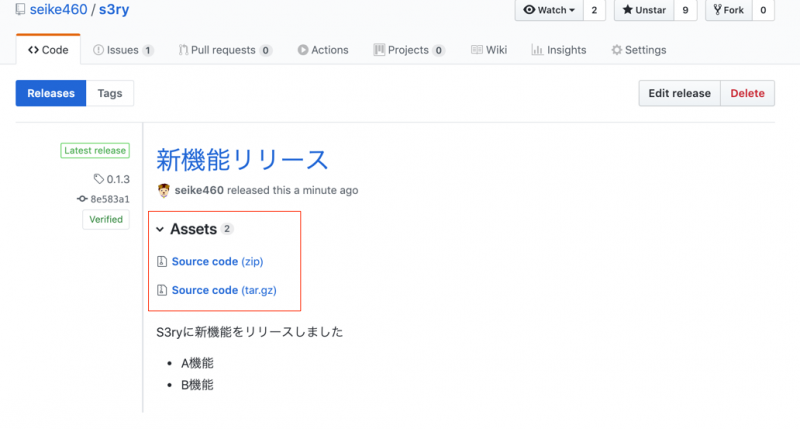Unstar the s3ry repository
Image resolution: width=800 pixels, height=429 pixels.
[x=643, y=10]
